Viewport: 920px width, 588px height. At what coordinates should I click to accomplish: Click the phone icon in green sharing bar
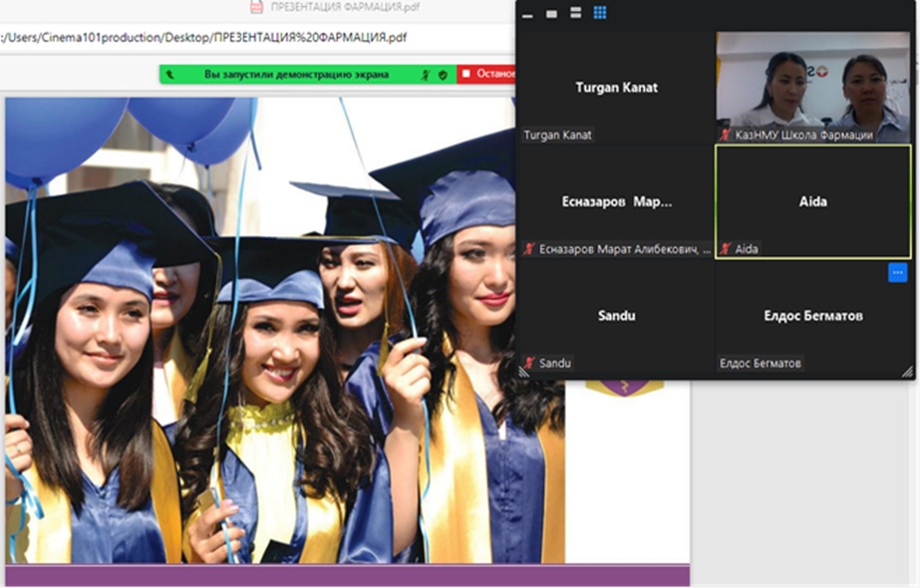170,75
